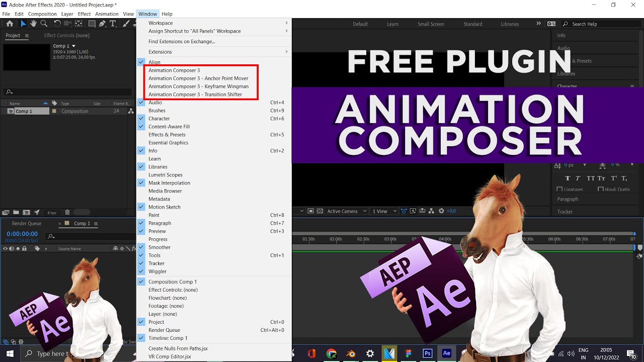644x362 pixels.
Task: Open the Comp 1 dropdown arrow in Project preview
Action: click(x=73, y=46)
